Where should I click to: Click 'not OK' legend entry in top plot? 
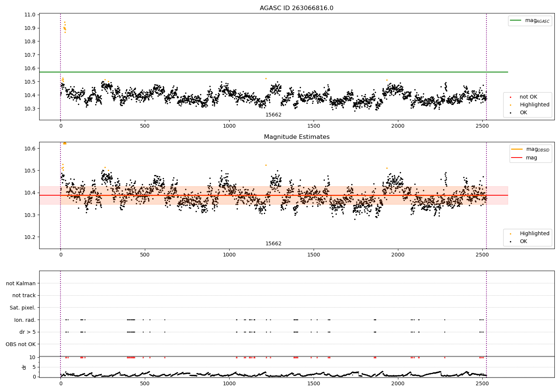[528, 97]
